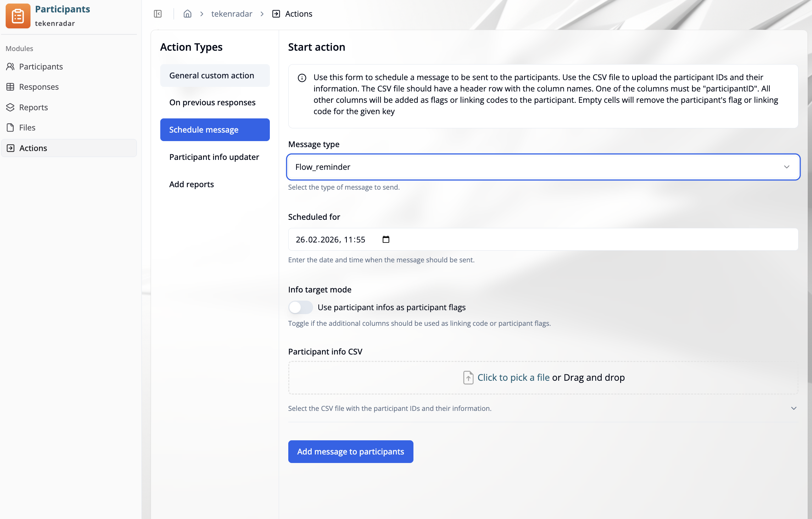Click the orange Participants clipboard logo icon
This screenshot has width=812, height=519.
click(18, 16)
